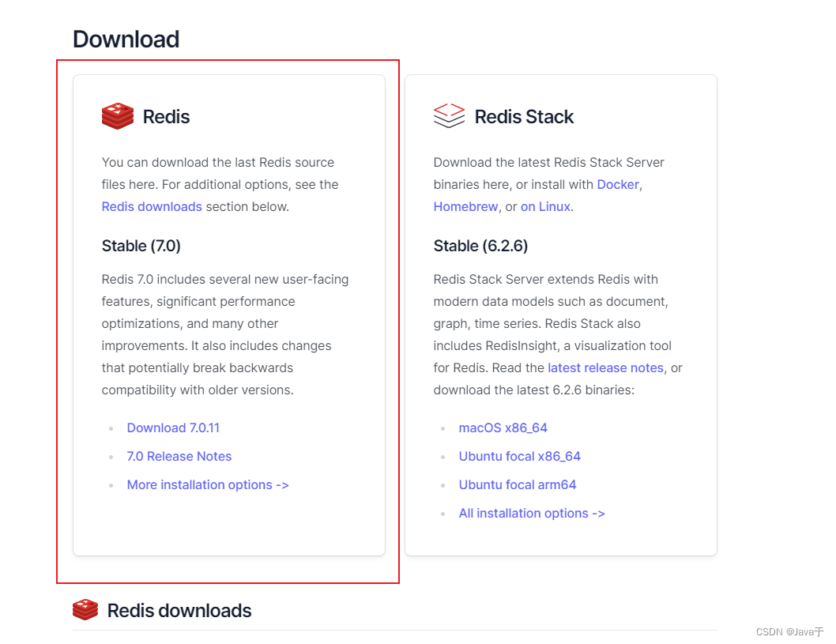Click the Redis Stack logo icon

click(448, 115)
